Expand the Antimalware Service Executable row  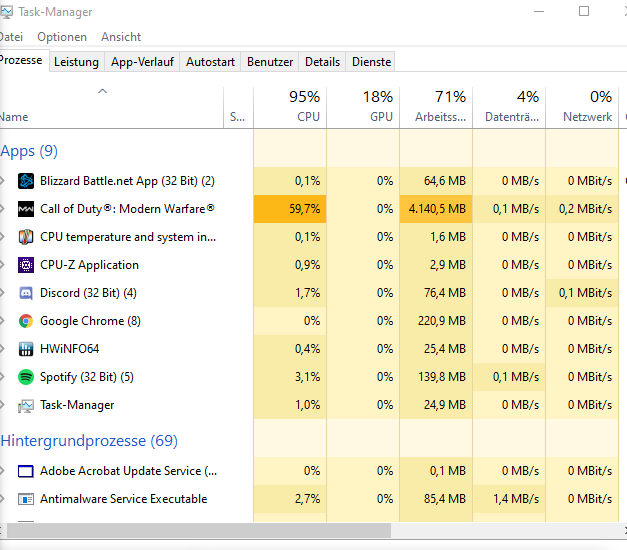[2, 499]
